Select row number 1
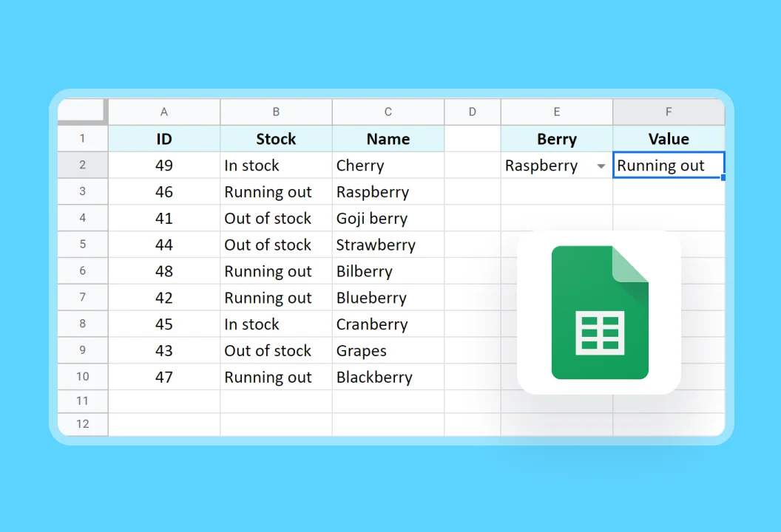This screenshot has height=532, width=781. click(x=82, y=139)
